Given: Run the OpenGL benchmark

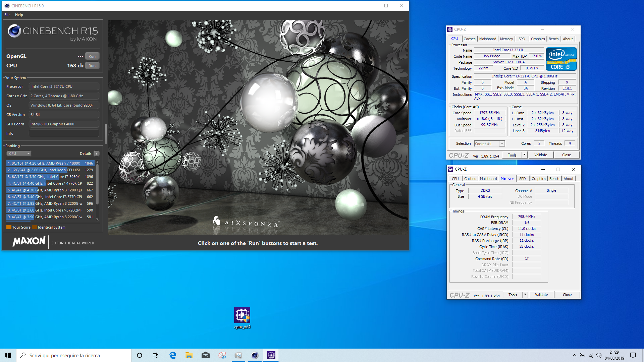Looking at the screenshot, I should (x=92, y=56).
